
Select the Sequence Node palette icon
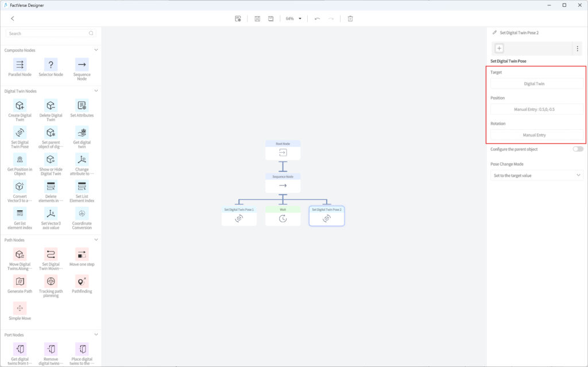(x=82, y=64)
